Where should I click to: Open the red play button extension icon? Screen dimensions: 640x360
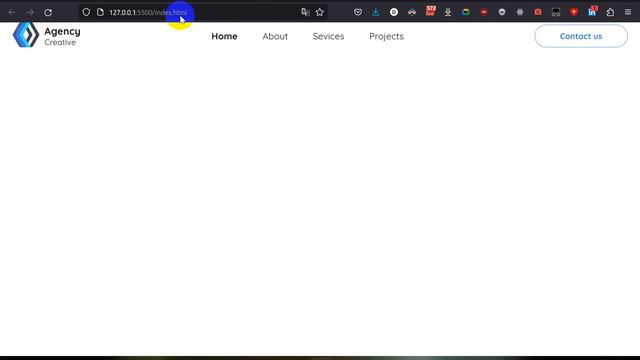click(574, 12)
